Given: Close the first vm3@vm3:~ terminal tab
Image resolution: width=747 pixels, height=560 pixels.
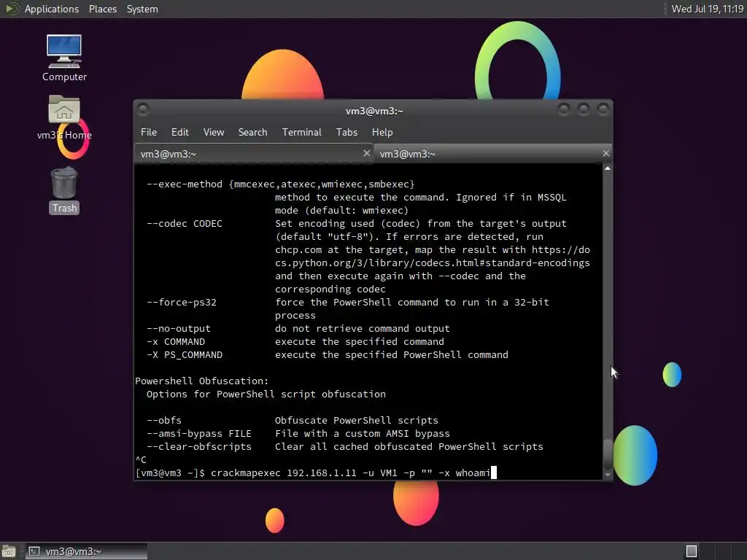Looking at the screenshot, I should point(366,153).
